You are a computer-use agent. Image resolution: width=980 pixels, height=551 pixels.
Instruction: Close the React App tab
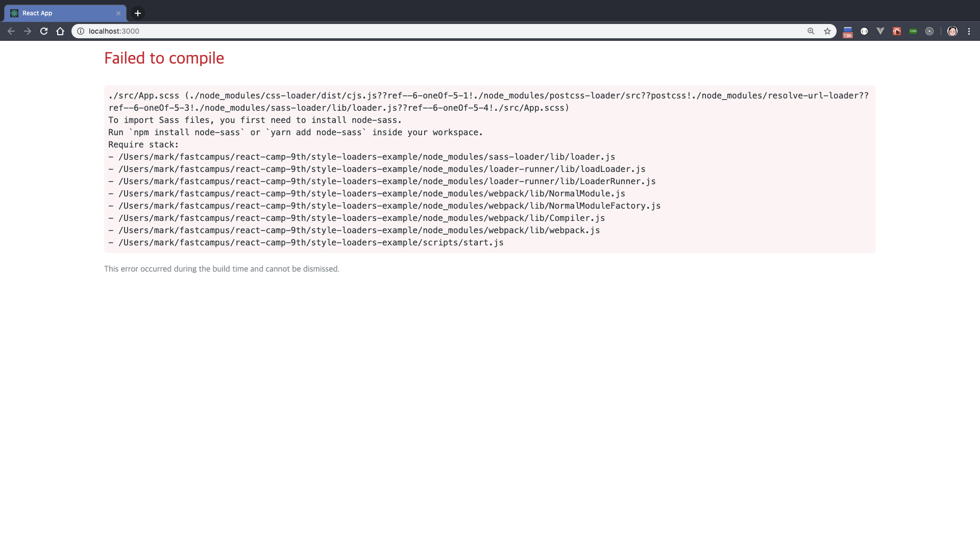pos(118,13)
